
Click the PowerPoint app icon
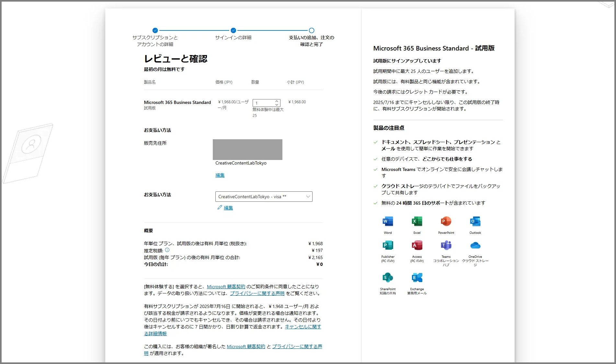(446, 221)
